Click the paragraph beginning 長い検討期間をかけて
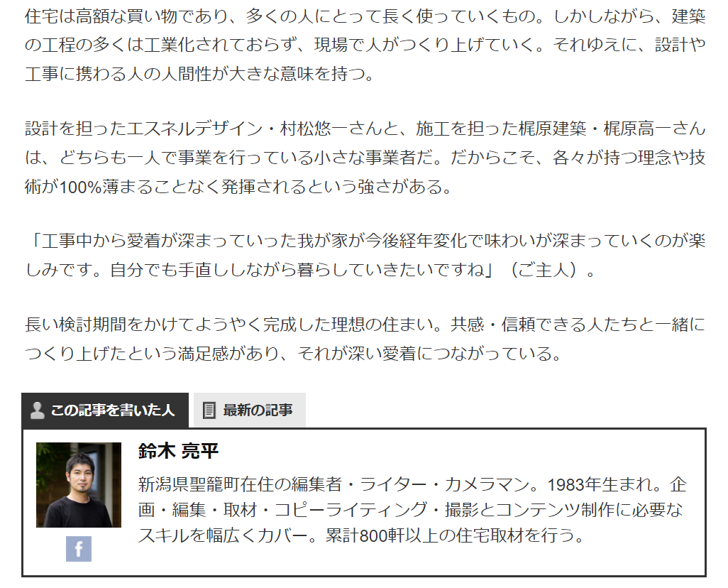Screen dimensions: 728x588 [365, 339]
